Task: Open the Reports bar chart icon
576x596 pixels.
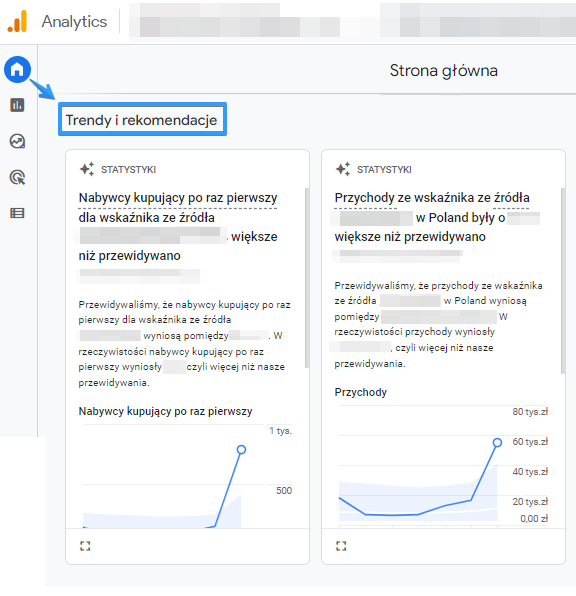Action: [x=17, y=105]
